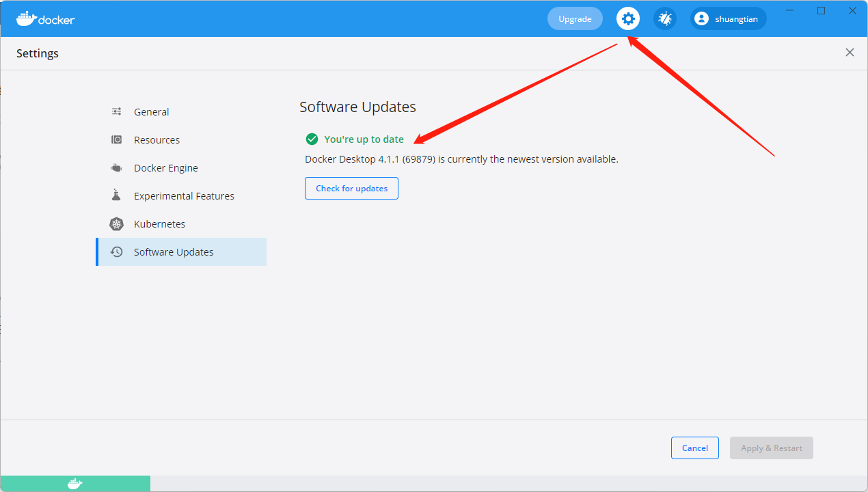Select the Software Updates section
Image resolution: width=868 pixels, height=492 pixels.
(181, 251)
